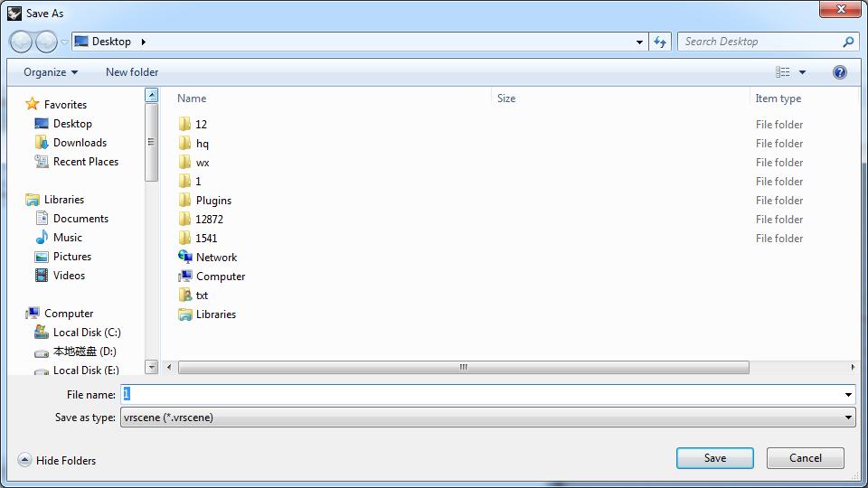Click the Forward navigation arrow
This screenshot has width=868, height=488.
(46, 42)
